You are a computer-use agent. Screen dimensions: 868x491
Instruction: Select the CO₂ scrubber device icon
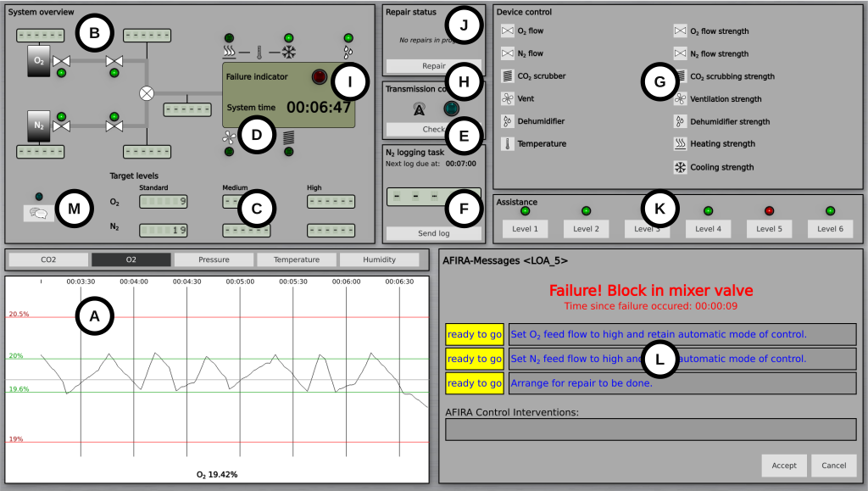click(x=508, y=75)
